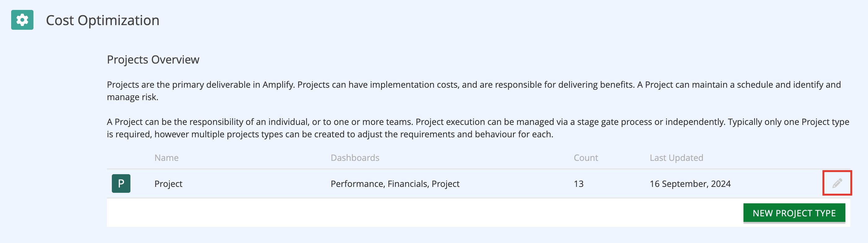Click the date 16 September, 2024
Image resolution: width=868 pixels, height=243 pixels.
tap(690, 184)
